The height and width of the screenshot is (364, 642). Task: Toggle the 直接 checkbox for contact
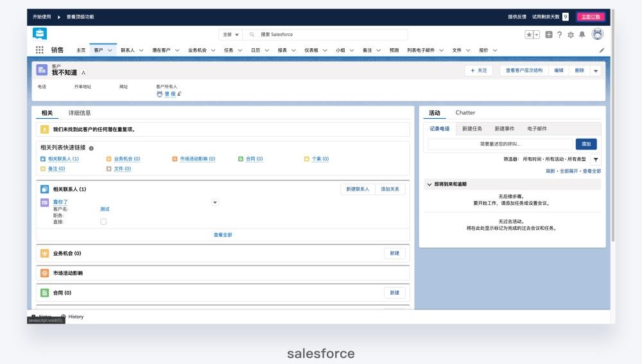(103, 221)
